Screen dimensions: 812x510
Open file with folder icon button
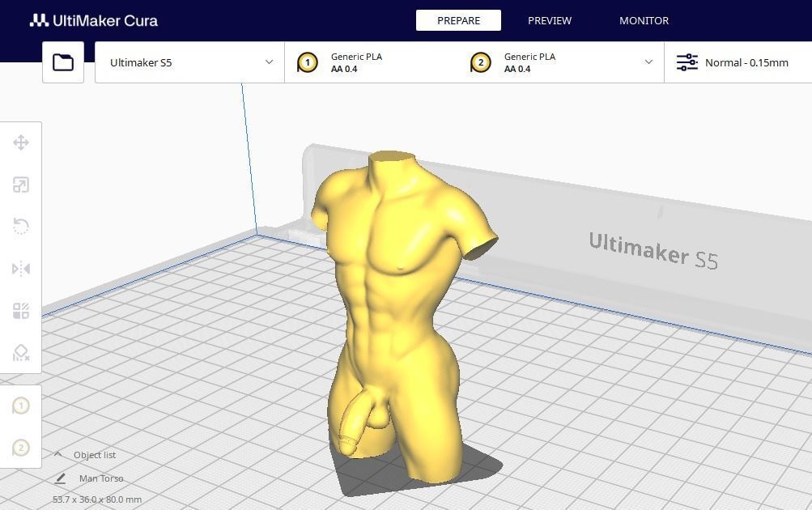point(63,62)
